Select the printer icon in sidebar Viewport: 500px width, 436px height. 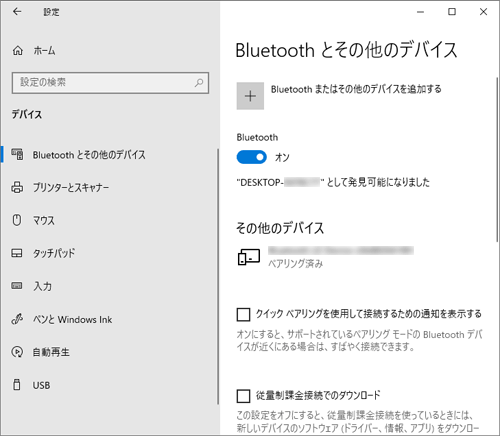click(x=17, y=187)
